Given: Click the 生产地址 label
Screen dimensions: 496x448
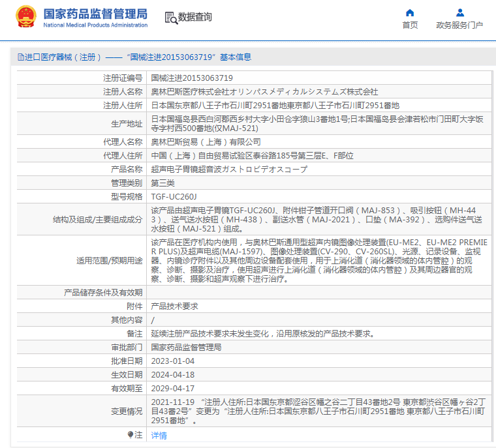Looking at the screenshot, I should [127, 124].
